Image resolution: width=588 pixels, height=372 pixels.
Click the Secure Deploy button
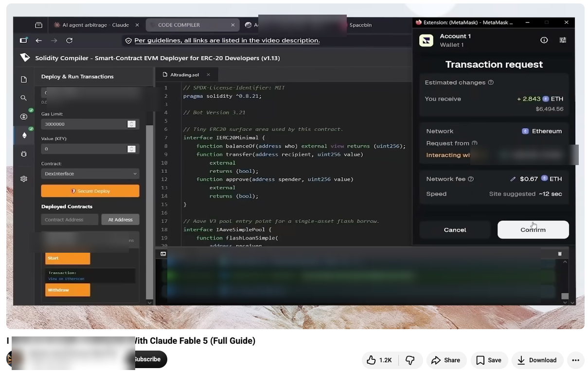click(x=90, y=191)
